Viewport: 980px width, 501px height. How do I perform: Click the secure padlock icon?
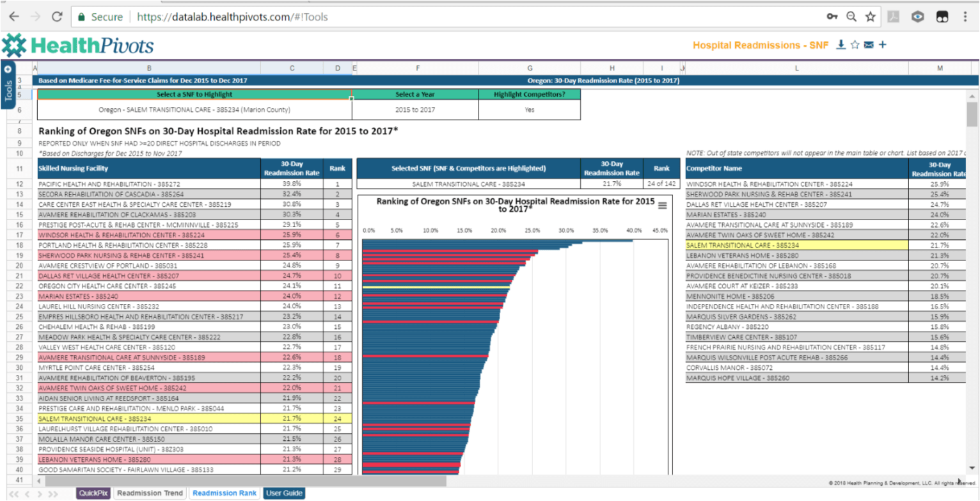point(81,17)
